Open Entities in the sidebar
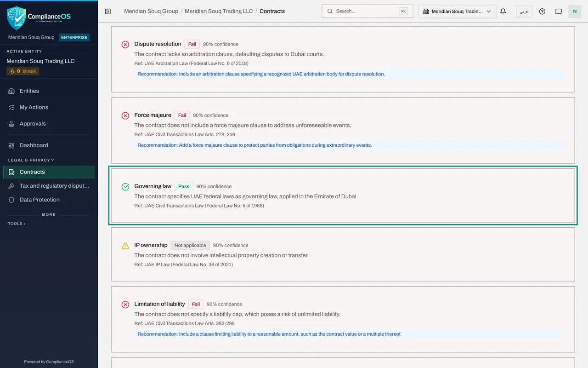The height and width of the screenshot is (368, 588). point(49,91)
